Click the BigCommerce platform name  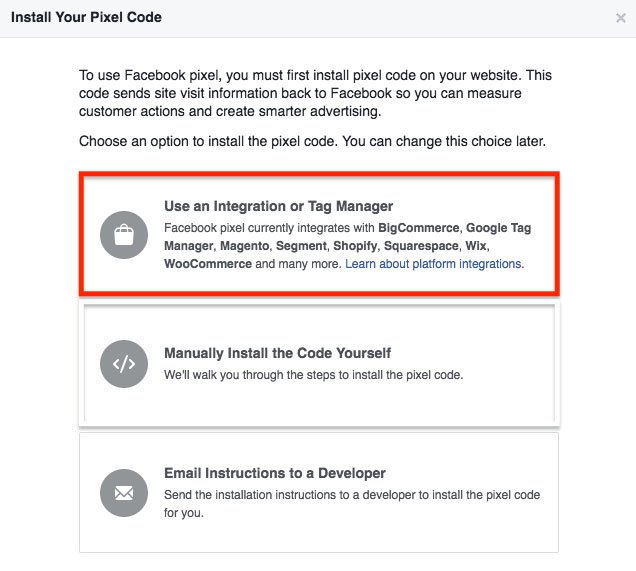(419, 228)
